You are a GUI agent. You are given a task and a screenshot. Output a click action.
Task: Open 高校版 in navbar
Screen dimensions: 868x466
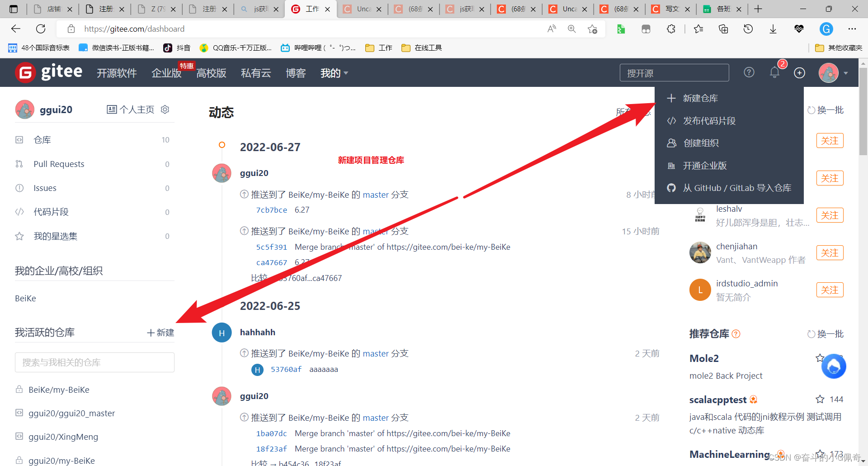(211, 73)
